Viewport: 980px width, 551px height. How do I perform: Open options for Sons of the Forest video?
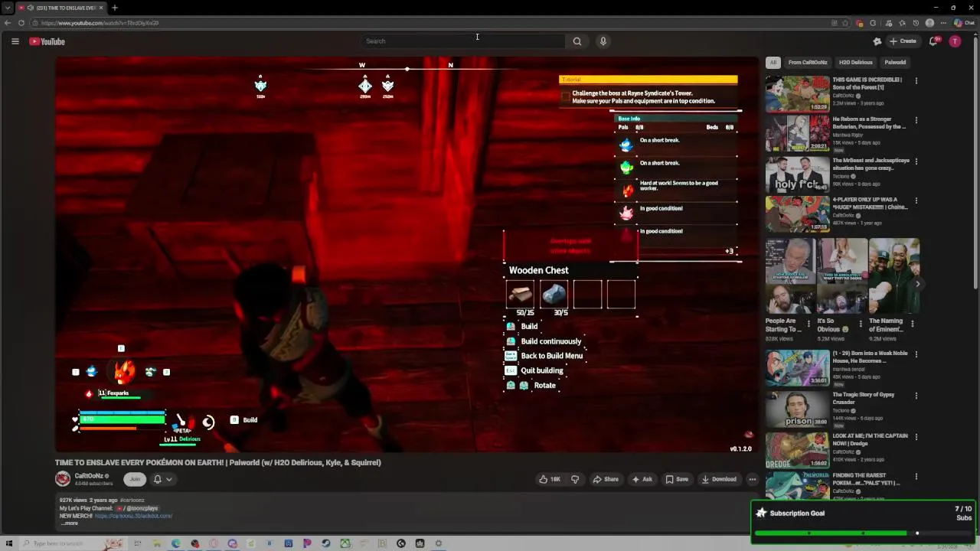point(916,80)
